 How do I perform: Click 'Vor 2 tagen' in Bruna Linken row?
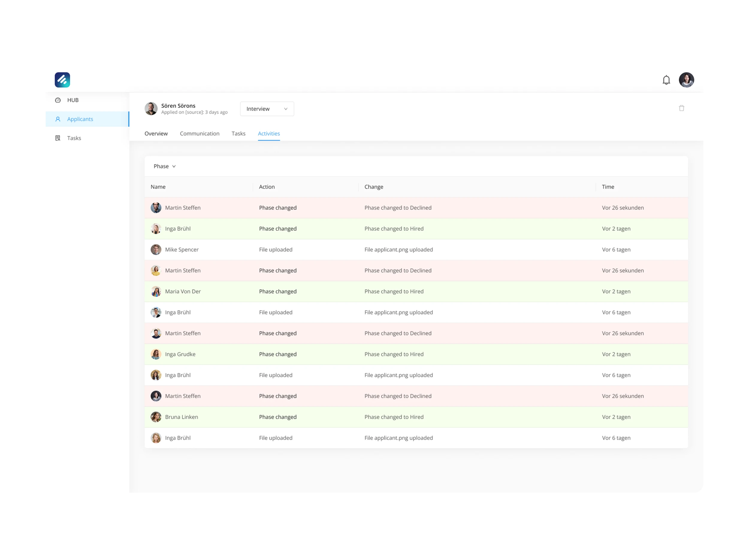click(x=616, y=417)
